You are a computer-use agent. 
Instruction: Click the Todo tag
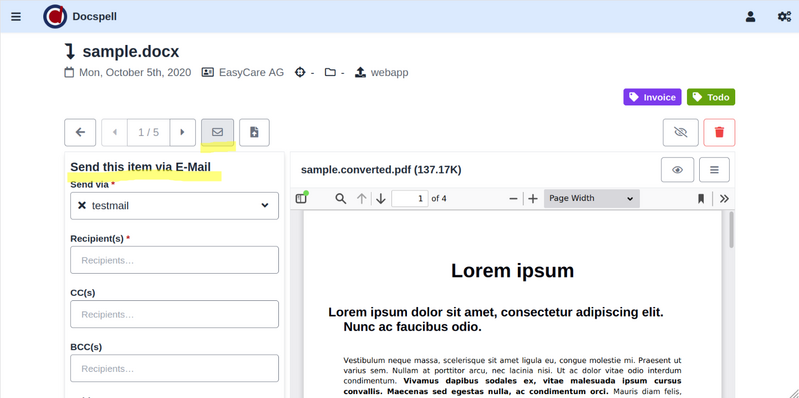tap(711, 97)
